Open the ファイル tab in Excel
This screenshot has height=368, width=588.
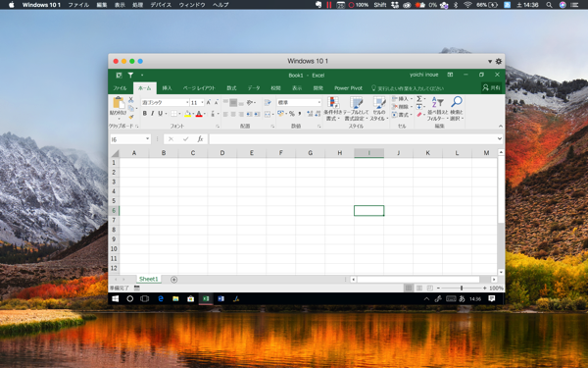[120, 88]
